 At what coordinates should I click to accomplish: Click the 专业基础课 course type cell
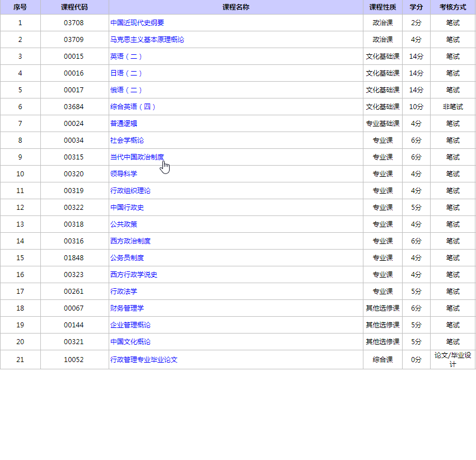tap(382, 124)
